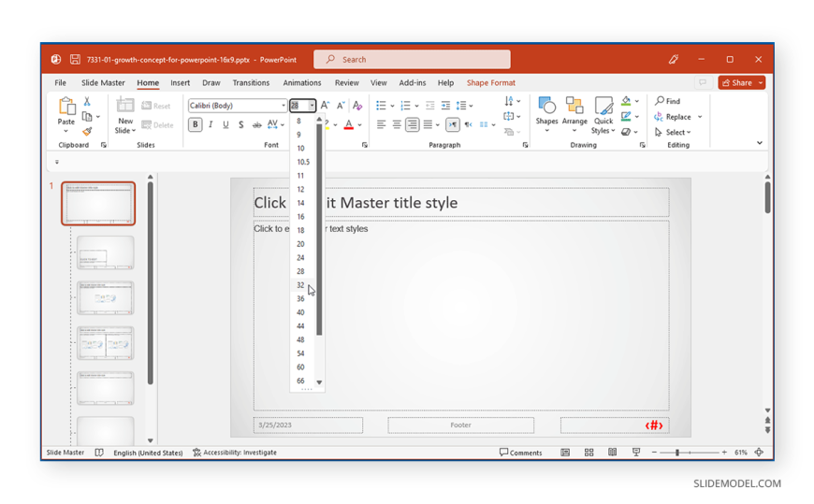Toggle Underline text formatting
Screen dimensions: 814x504
tap(225, 124)
